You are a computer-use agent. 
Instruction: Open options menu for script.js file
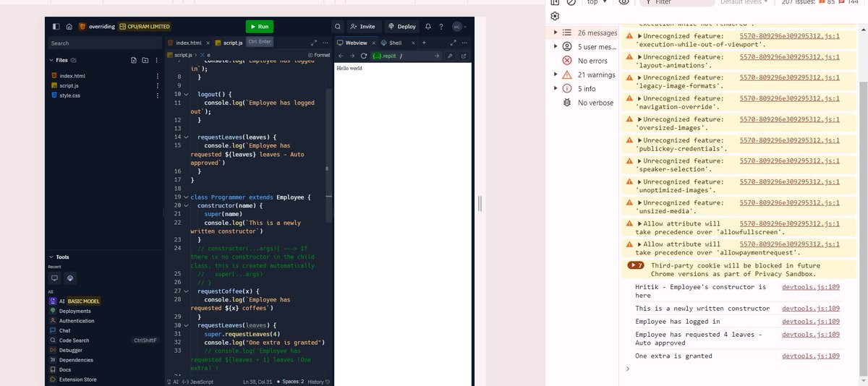157,85
